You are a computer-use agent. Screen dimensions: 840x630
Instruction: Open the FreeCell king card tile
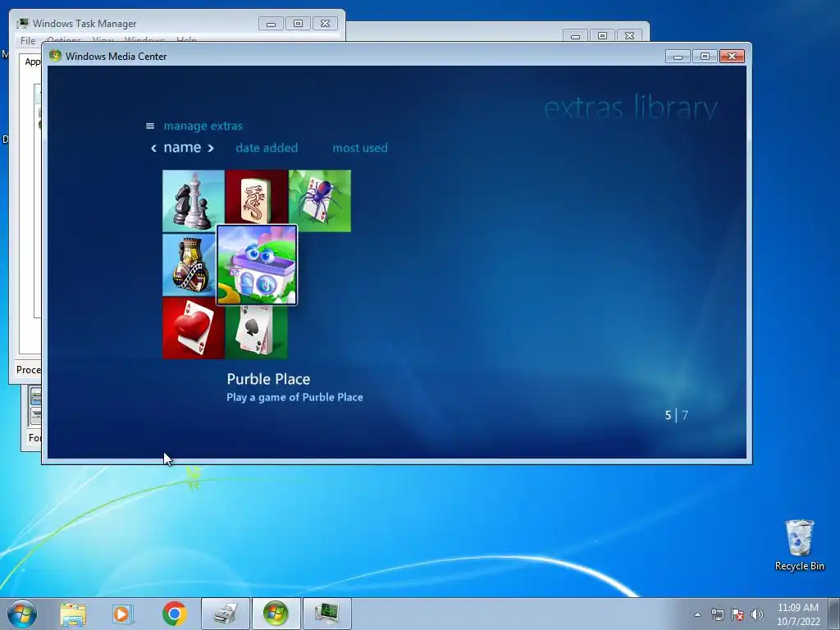(189, 265)
